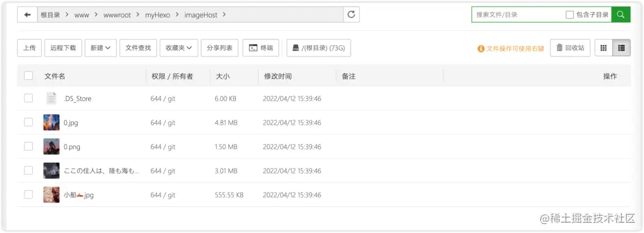Click the /(根目录) (73G) disk button
This screenshot has width=644, height=233.
coord(318,48)
